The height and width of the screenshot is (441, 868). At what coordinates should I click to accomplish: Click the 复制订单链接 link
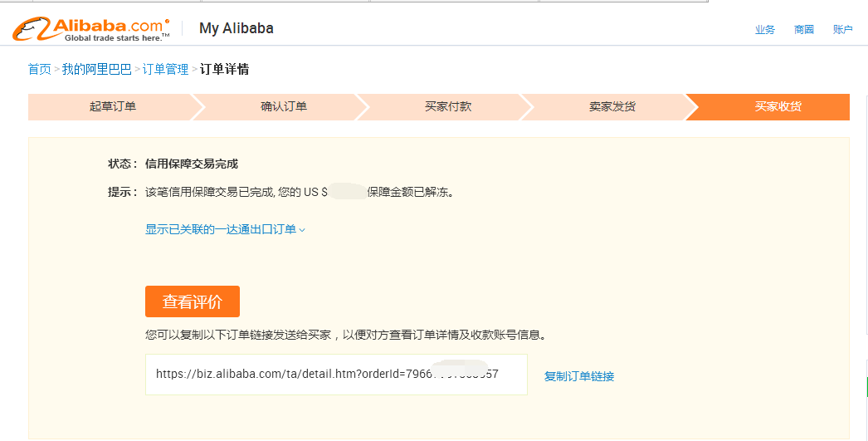coord(579,377)
